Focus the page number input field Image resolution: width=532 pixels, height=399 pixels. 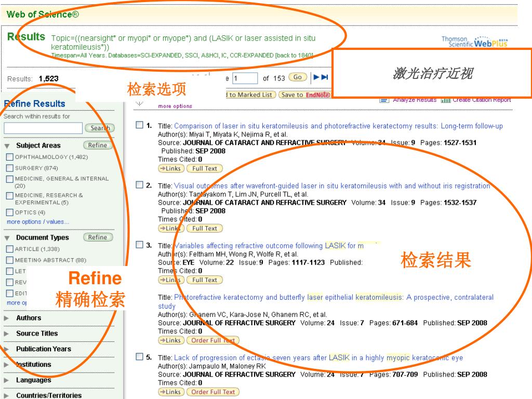tap(245, 78)
